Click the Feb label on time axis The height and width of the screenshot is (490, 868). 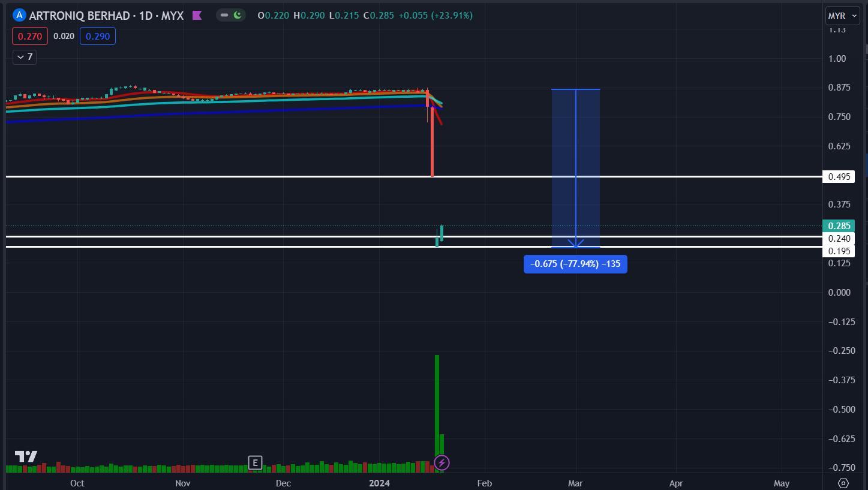pyautogui.click(x=484, y=483)
